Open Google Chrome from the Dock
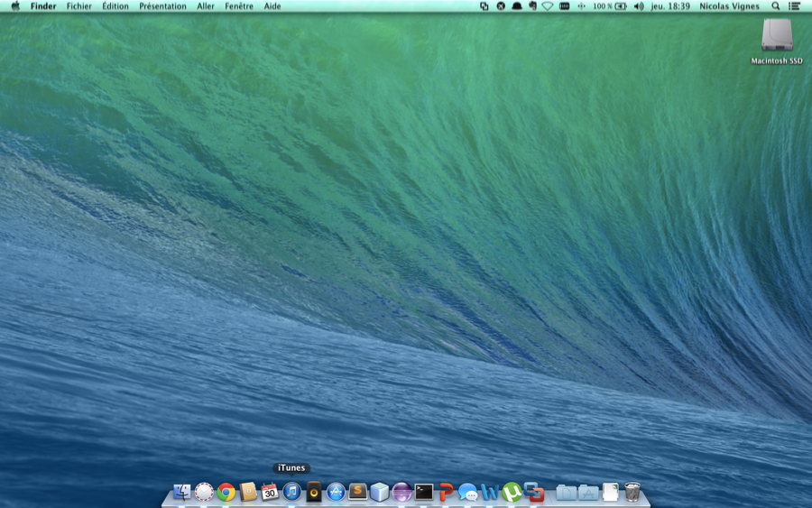 (226, 492)
